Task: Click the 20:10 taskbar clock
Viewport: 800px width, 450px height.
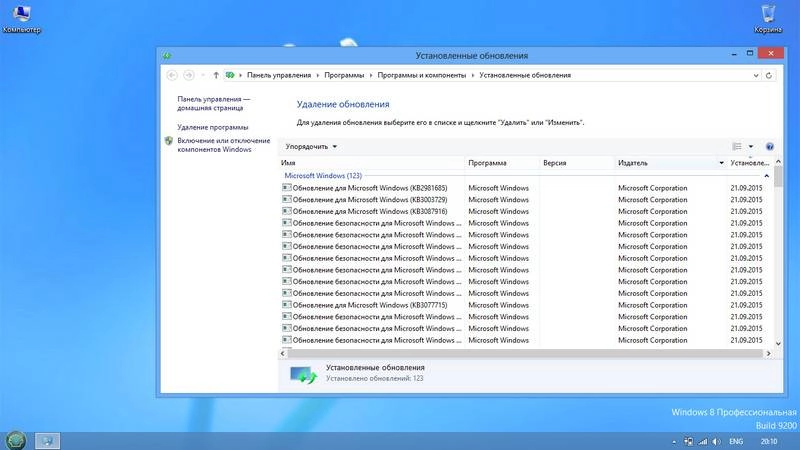Action: (x=769, y=441)
